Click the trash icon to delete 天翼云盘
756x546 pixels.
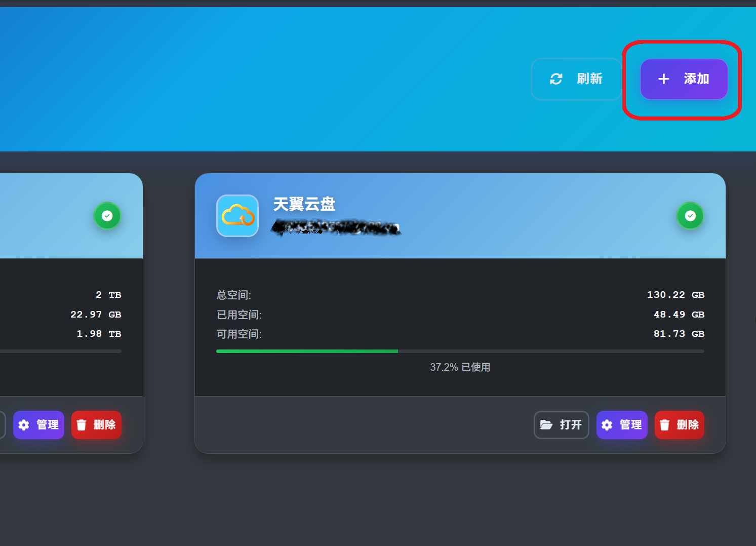pyautogui.click(x=665, y=425)
